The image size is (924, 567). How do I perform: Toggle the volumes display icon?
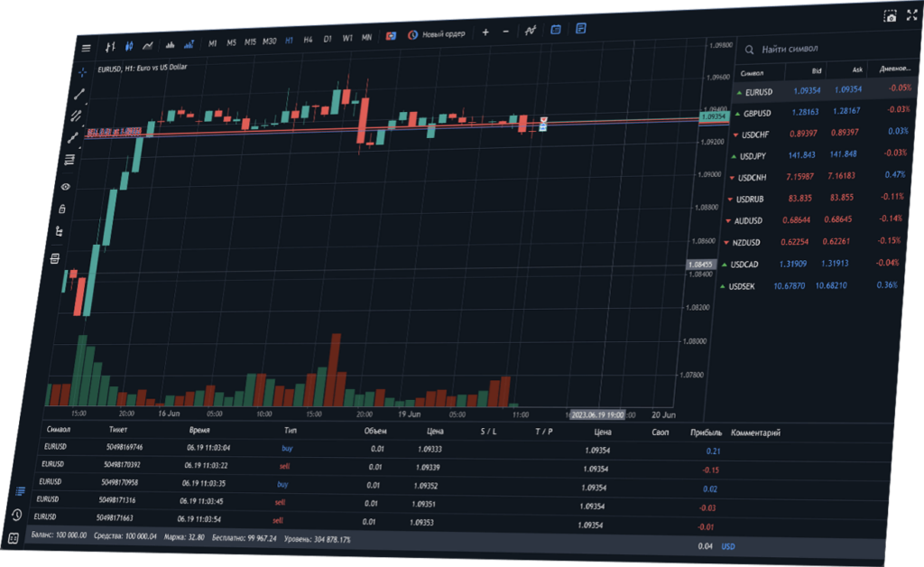pyautogui.click(x=169, y=43)
